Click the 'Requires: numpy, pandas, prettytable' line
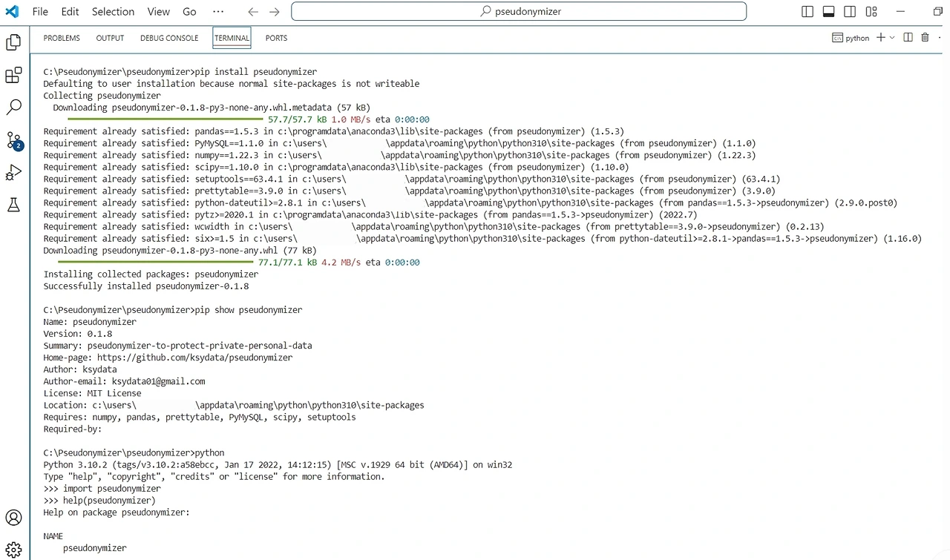950x560 pixels. (x=200, y=417)
